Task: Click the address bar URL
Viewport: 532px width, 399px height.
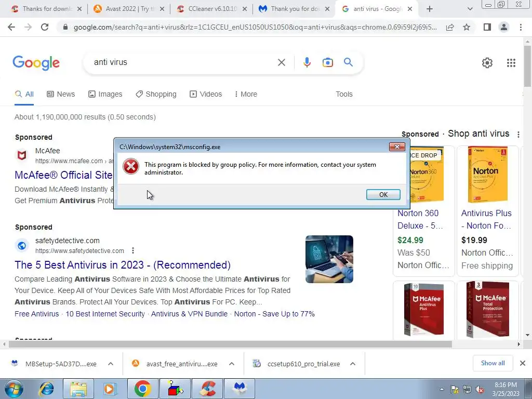Action: pyautogui.click(x=255, y=27)
